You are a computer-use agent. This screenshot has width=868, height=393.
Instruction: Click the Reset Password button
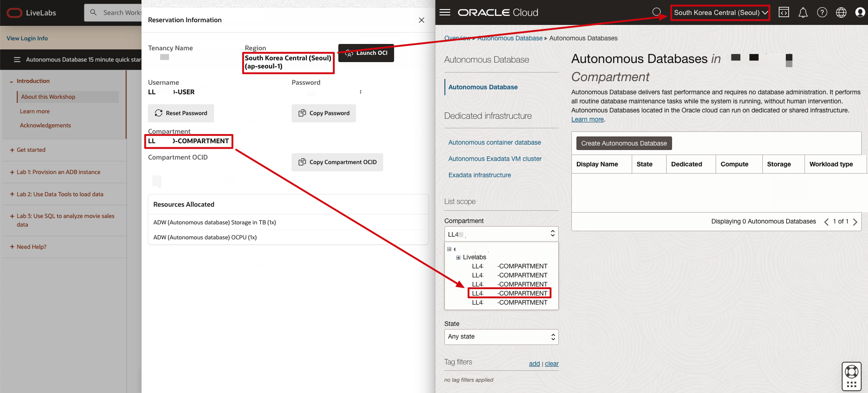point(181,113)
